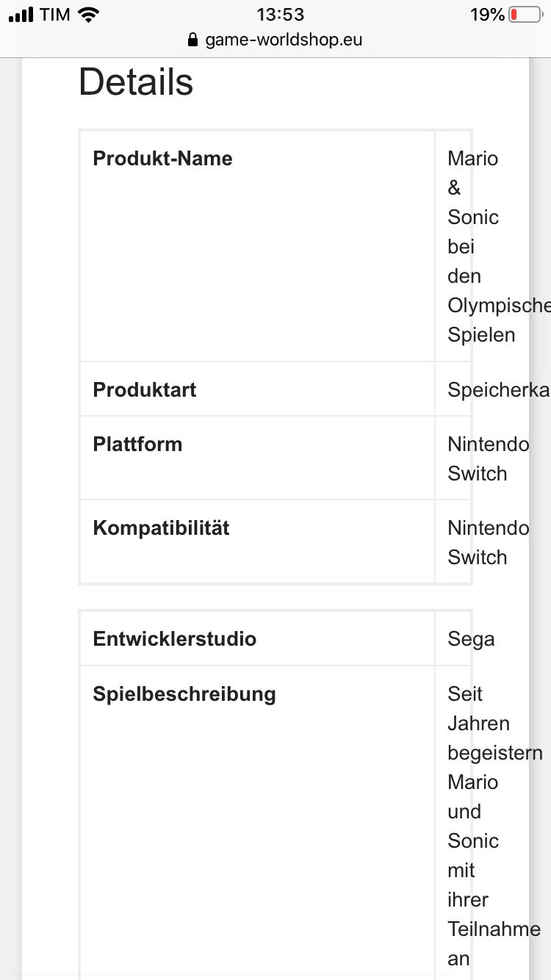551x980 pixels.
Task: Tap the 13:53 clock in status bar
Action: [x=280, y=15]
